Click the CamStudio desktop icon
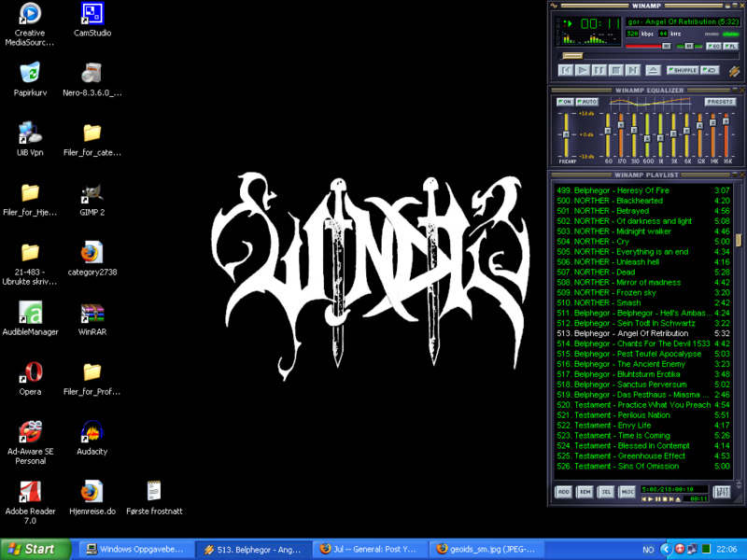Viewport: 747px width, 560px height. 92,20
